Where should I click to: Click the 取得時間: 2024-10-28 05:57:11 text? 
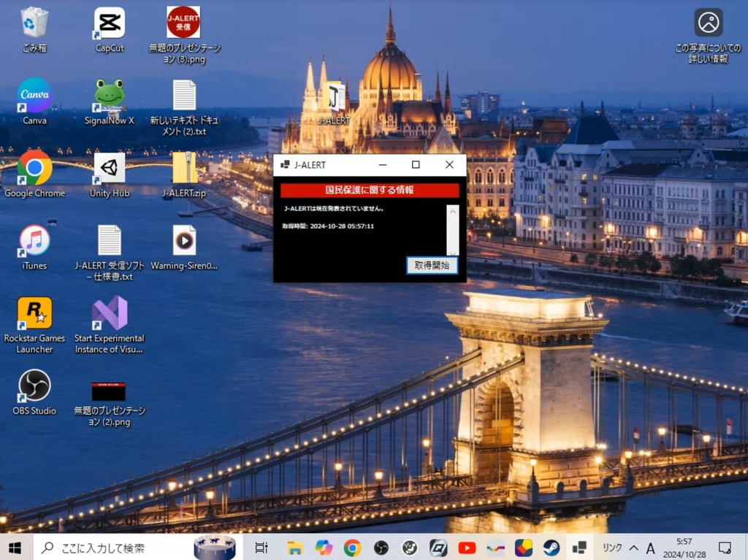328,226
